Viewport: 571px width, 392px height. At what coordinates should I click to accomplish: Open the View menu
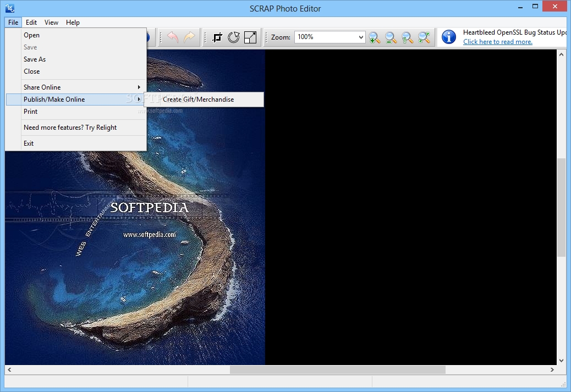tap(51, 22)
